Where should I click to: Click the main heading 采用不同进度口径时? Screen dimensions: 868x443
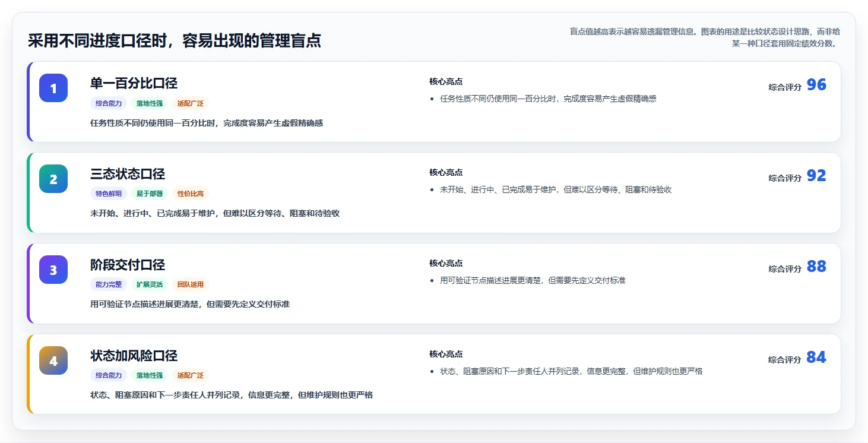(175, 40)
